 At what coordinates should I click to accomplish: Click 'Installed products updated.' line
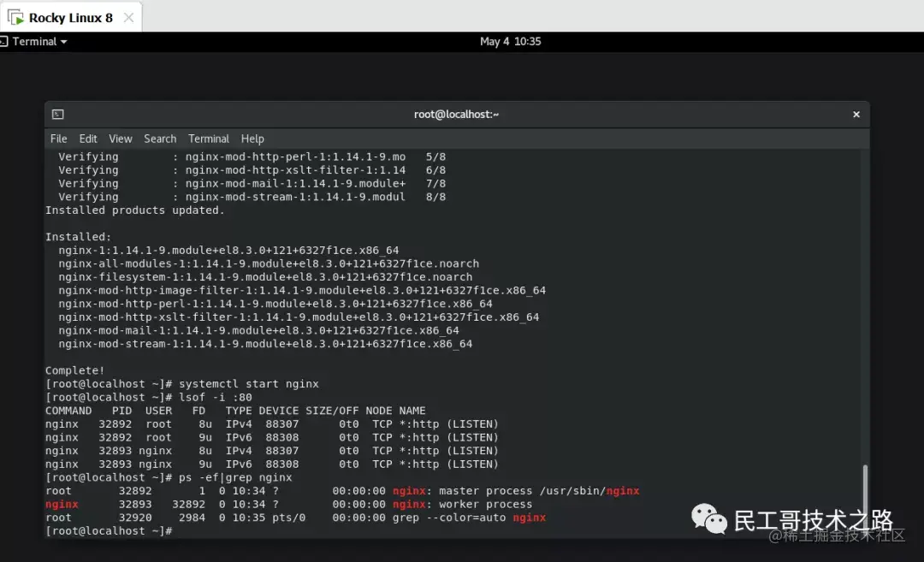pos(135,210)
